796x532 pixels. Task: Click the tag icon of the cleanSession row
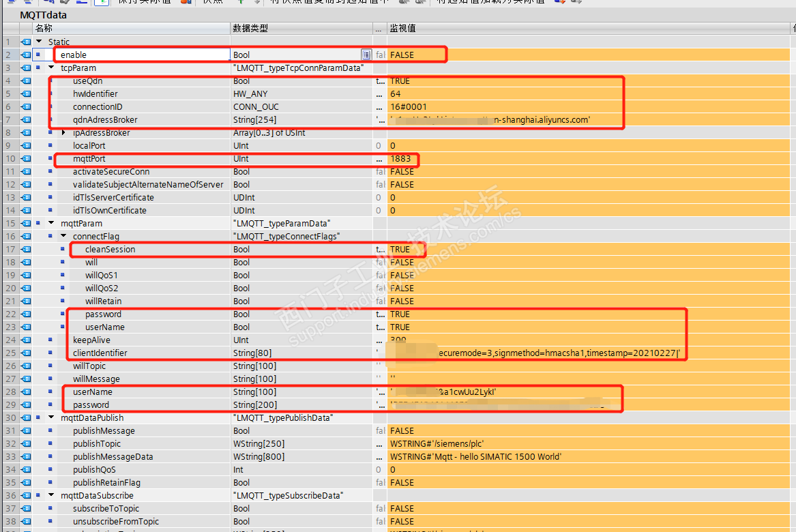(x=26, y=249)
